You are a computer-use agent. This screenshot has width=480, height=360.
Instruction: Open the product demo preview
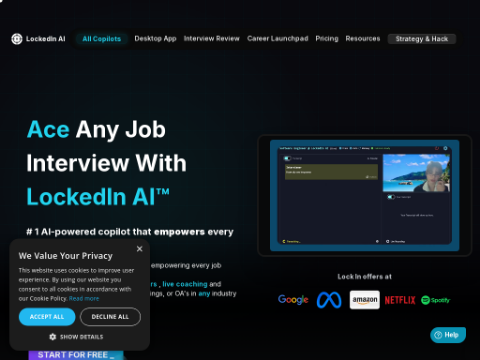[x=365, y=195]
